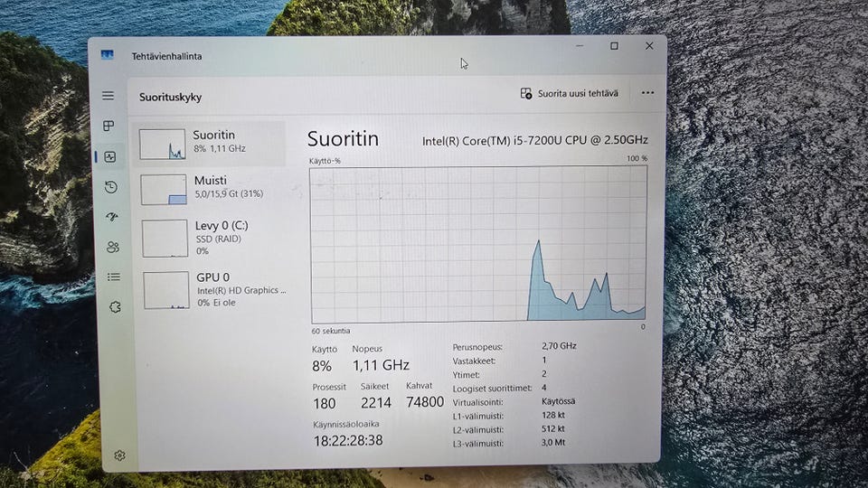The height and width of the screenshot is (488, 868).
Task: Click the Intel(R) HD Graphics GPU text
Action: [242, 290]
